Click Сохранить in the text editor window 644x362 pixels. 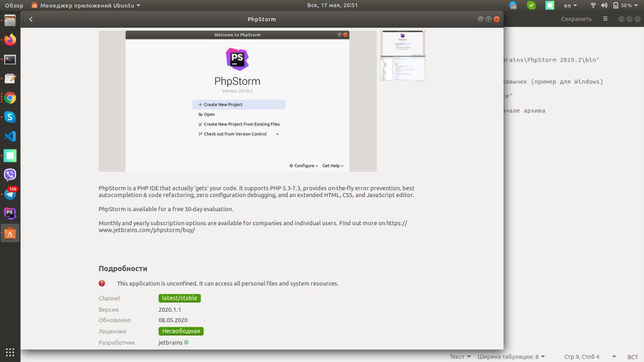pos(576,19)
